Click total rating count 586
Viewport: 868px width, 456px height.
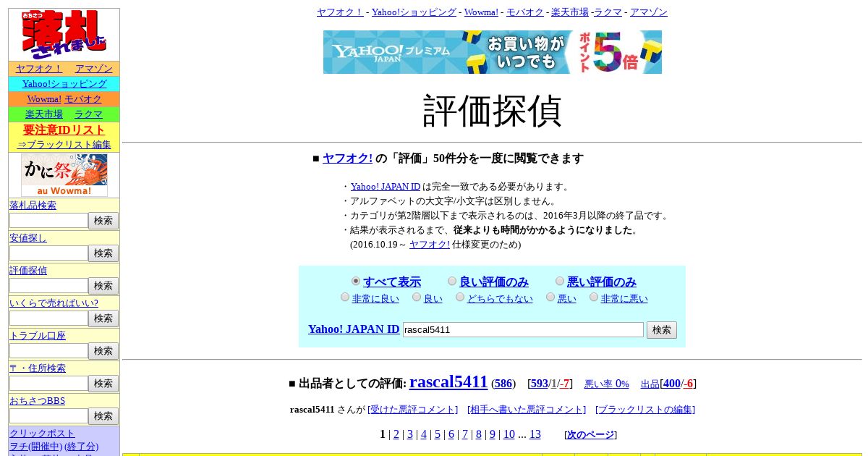(x=503, y=384)
